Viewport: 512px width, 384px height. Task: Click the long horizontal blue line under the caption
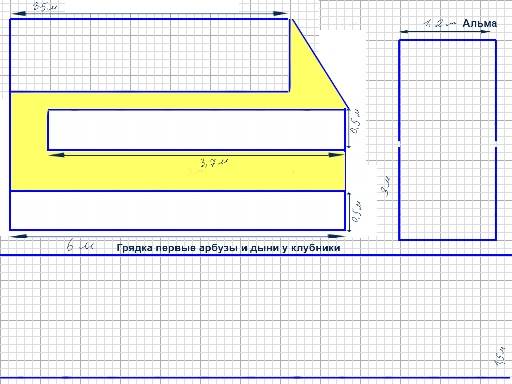pyautogui.click(x=256, y=255)
